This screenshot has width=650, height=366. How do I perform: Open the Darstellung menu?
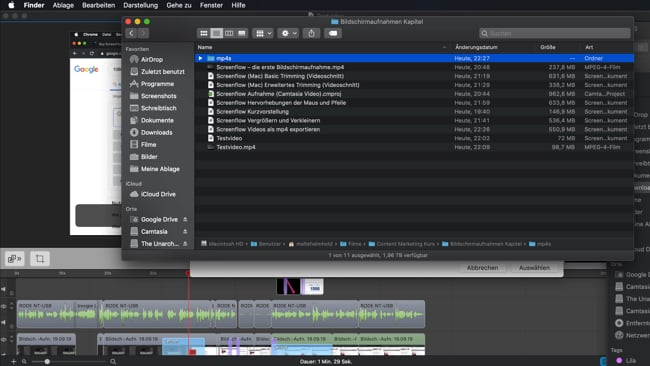coord(141,5)
